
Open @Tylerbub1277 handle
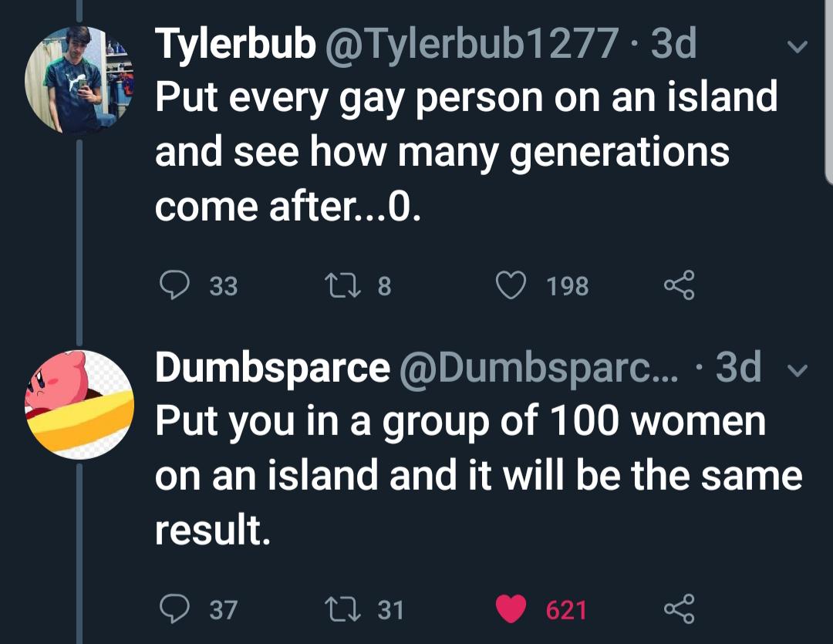[470, 43]
